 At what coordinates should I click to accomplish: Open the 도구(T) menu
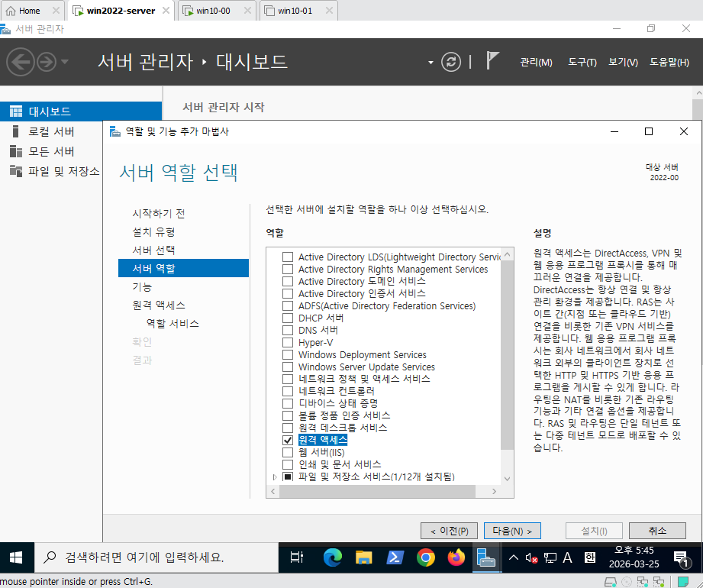click(582, 63)
